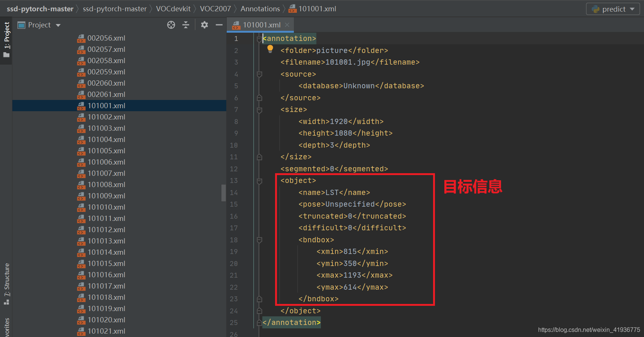Click on <width>1920</width> text
The image size is (644, 337).
[341, 122]
